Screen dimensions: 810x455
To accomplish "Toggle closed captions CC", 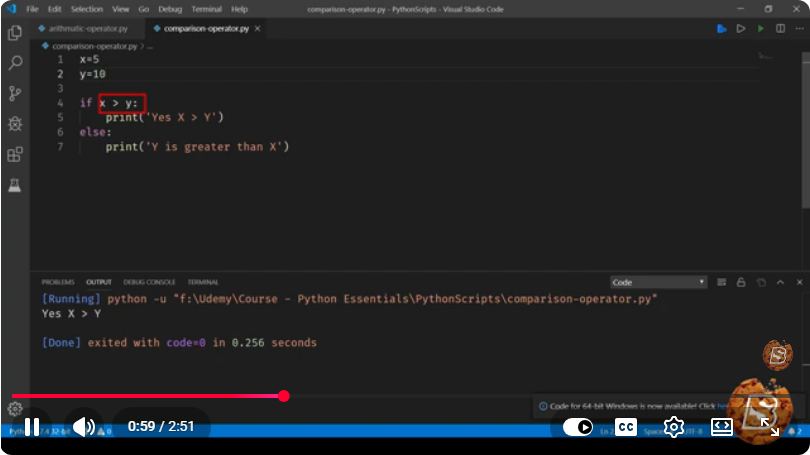I will (626, 427).
